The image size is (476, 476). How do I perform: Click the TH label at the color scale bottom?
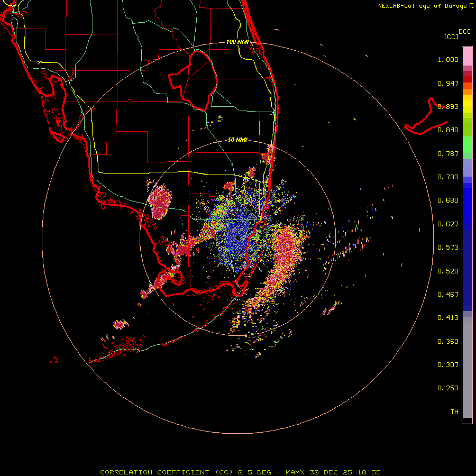454,412
